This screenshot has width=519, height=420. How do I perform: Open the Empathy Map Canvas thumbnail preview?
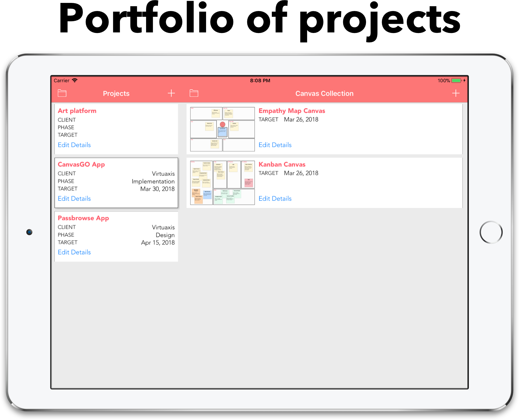click(222, 129)
